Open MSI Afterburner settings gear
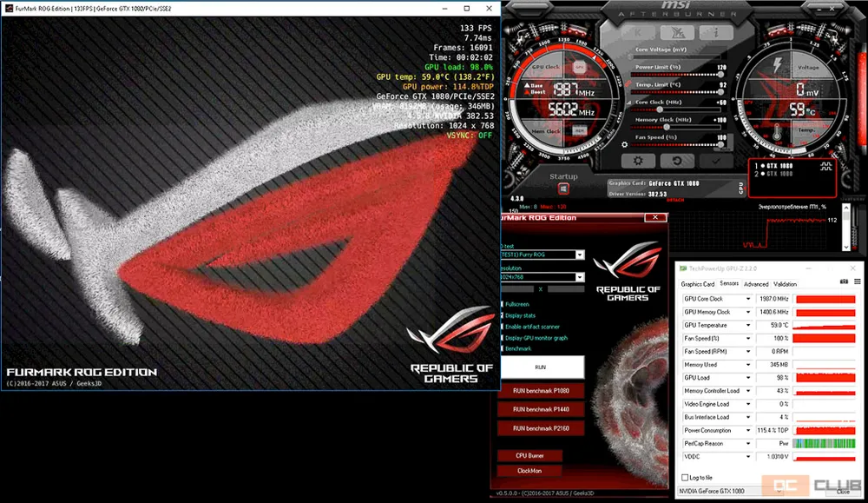Screen dimensions: 868x503 point(639,161)
